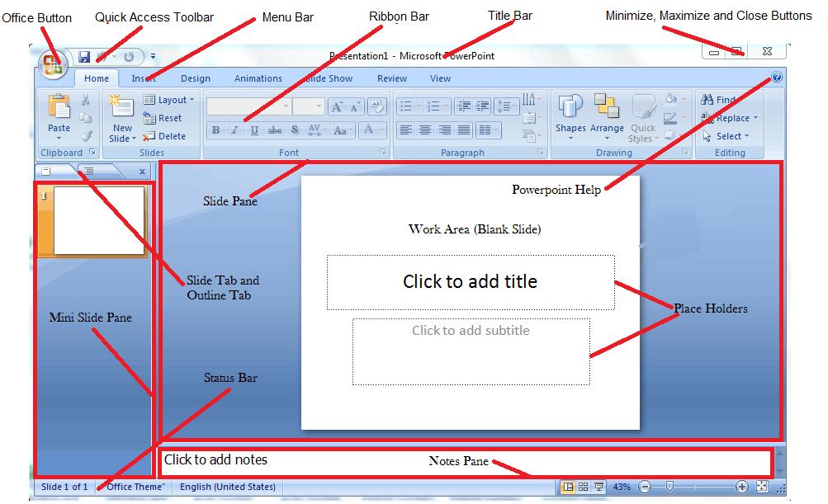This screenshot has height=504, width=828.
Task: Switch to the Outline tab in left pane
Action: click(x=90, y=171)
